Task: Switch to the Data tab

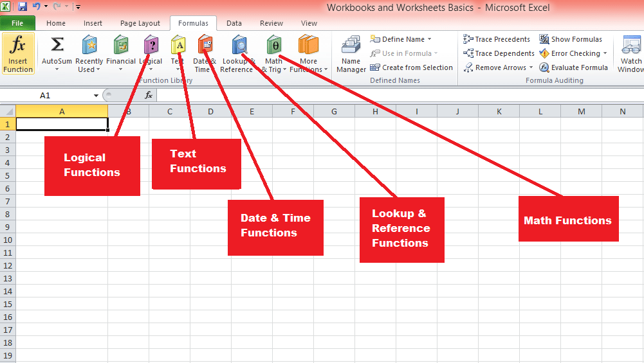Action: pyautogui.click(x=234, y=23)
